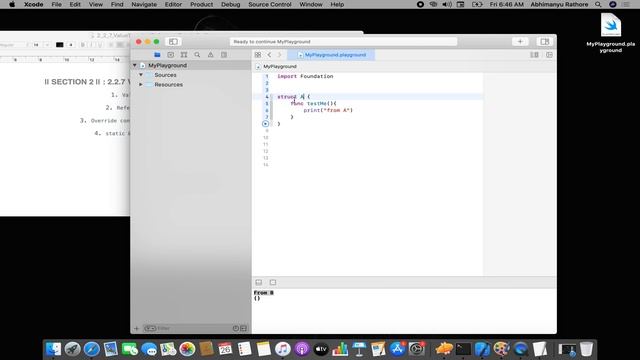Toggle the navigator sidebar button in Xcode toolbar

pyautogui.click(x=173, y=42)
